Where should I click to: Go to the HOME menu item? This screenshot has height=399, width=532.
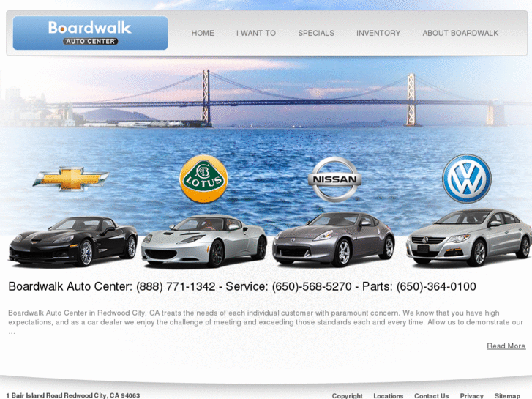203,33
